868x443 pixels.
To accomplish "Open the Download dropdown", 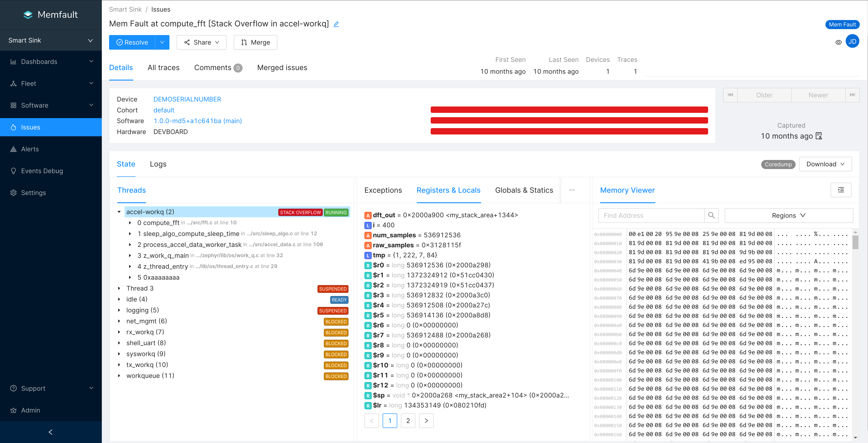I will point(825,164).
